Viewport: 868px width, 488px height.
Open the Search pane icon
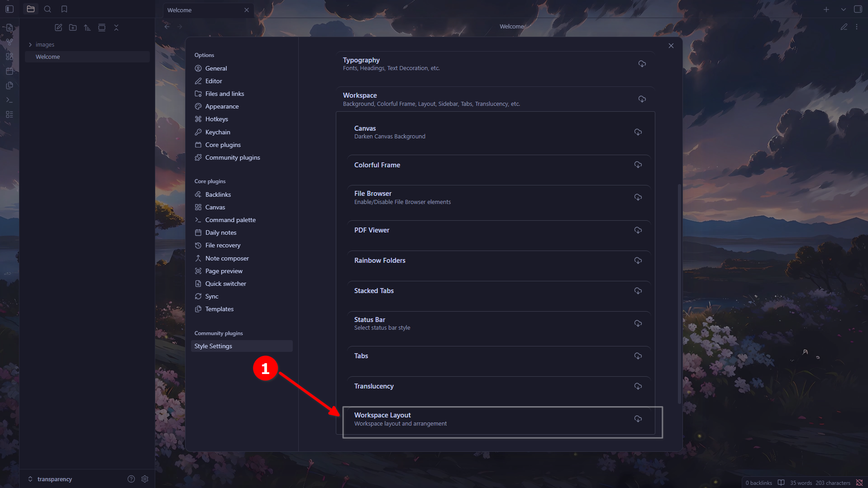click(48, 9)
